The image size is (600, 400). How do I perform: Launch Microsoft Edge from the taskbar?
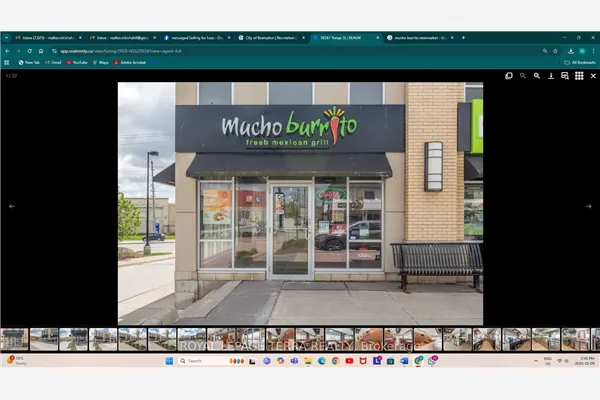pos(322,361)
